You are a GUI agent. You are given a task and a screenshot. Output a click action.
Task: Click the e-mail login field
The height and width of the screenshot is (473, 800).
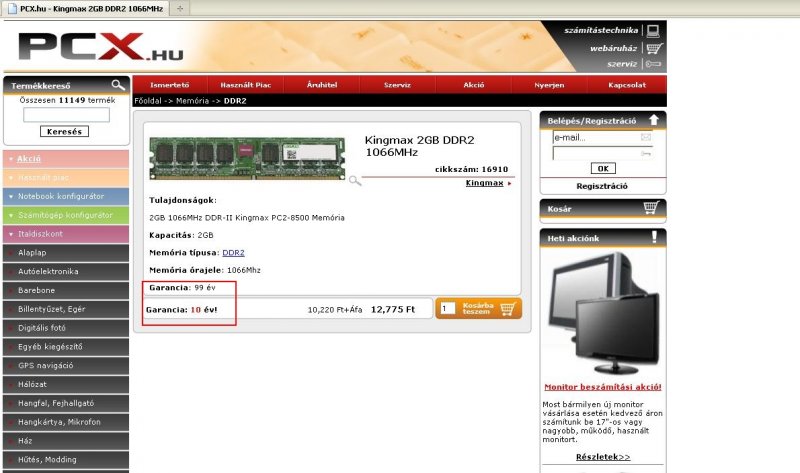coord(603,137)
